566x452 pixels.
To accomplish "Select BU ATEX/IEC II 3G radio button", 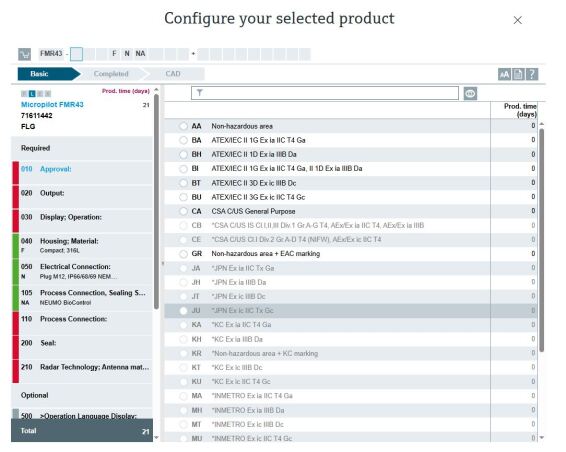I will (183, 197).
